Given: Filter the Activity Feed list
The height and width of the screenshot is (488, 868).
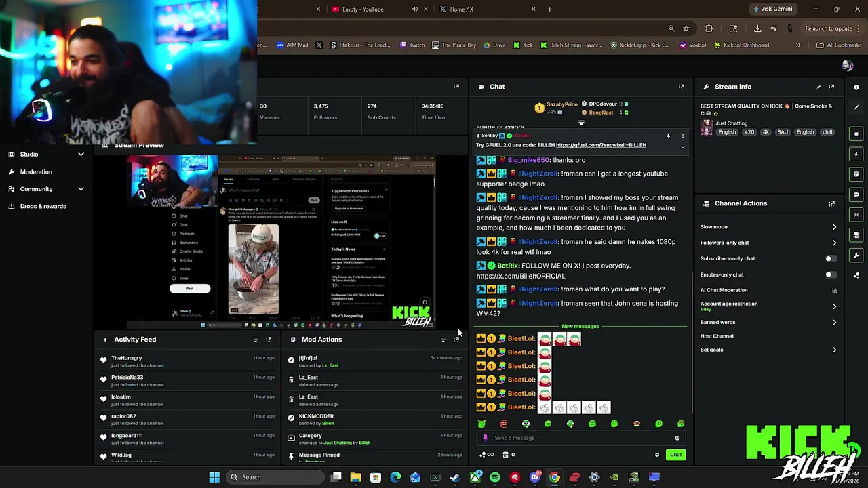Looking at the screenshot, I should pos(256,340).
